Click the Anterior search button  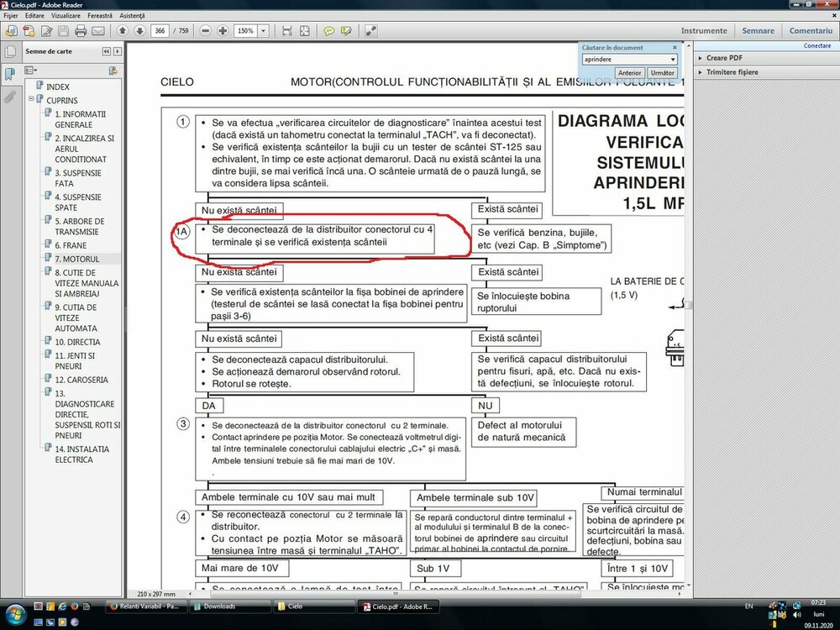tap(630, 73)
